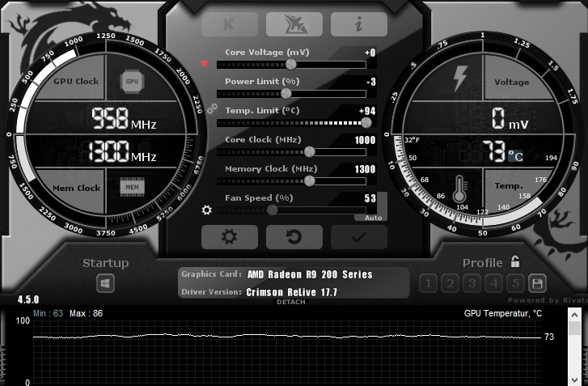Image resolution: width=588 pixels, height=386 pixels.
Task: Click the monitor scrollbar down arrow
Action: click(x=574, y=380)
